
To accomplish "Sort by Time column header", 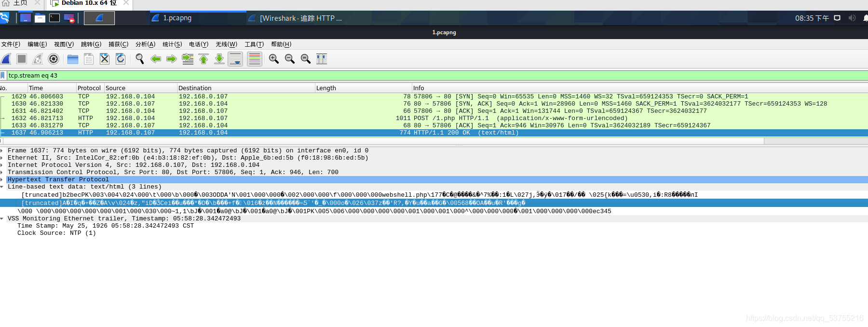I will (52, 88).
